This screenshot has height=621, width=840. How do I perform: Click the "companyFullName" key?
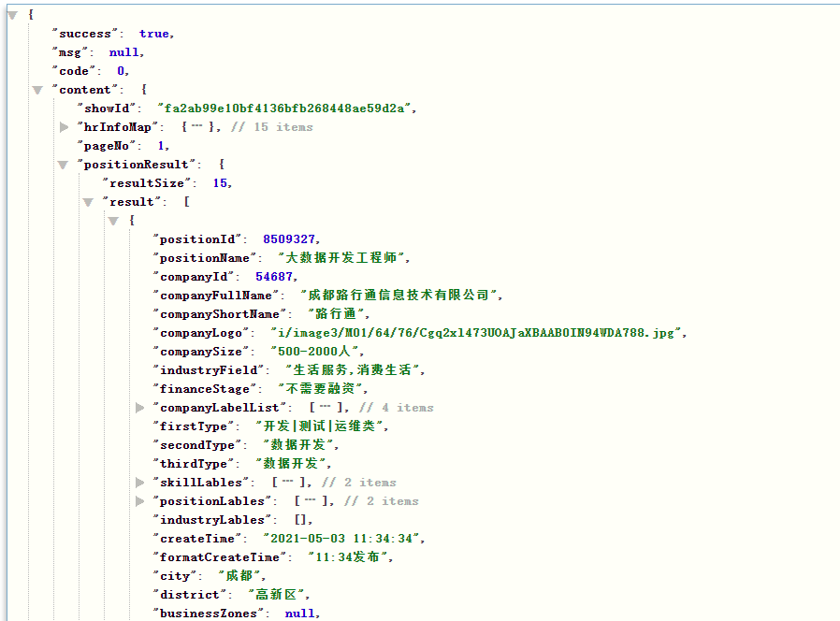[x=216, y=296]
